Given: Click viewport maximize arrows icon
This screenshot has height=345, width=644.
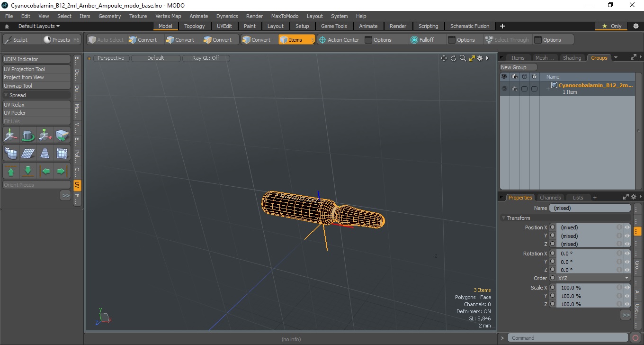Looking at the screenshot, I should (472, 58).
